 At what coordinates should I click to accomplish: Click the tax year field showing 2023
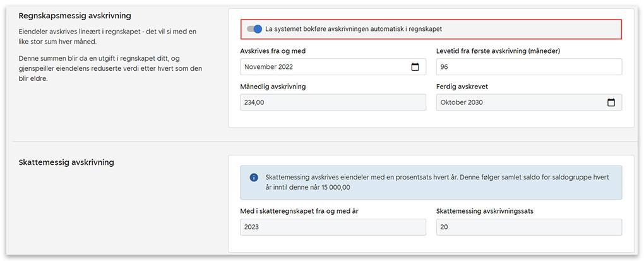[x=333, y=227]
